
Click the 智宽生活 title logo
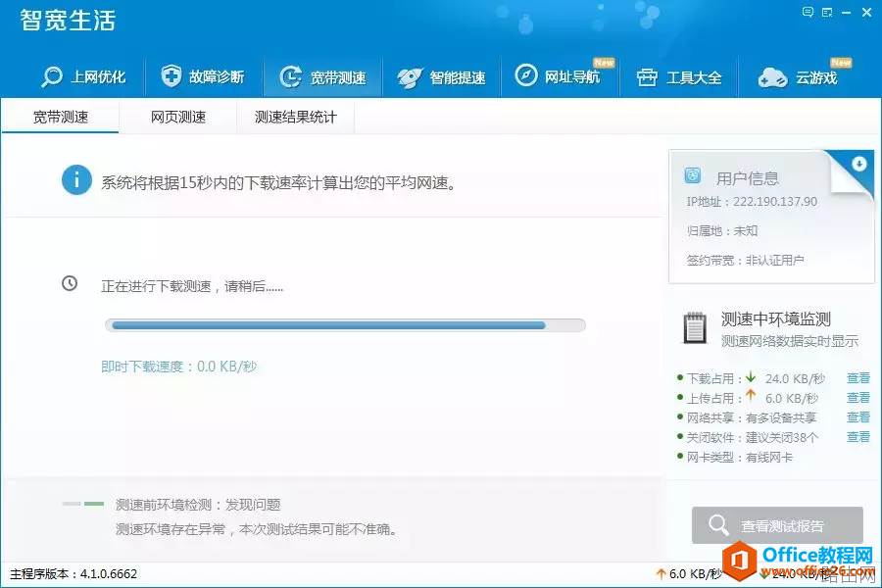68,21
